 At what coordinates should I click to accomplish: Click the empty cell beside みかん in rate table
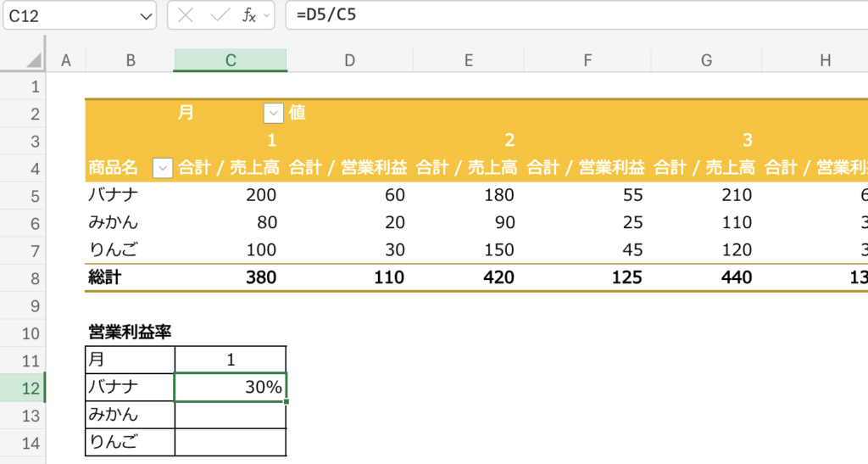tap(231, 415)
